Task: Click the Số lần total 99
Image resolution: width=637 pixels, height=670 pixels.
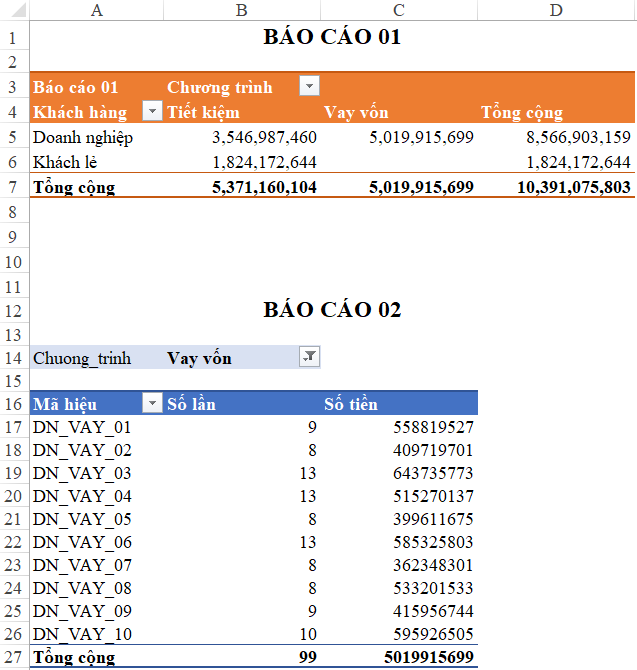Action: (x=308, y=657)
